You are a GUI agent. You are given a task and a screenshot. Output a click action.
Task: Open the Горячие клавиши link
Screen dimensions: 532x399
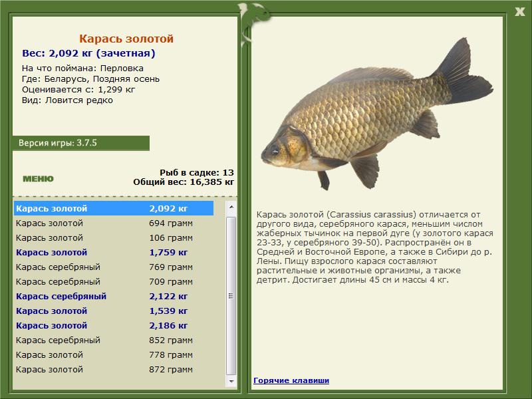[x=291, y=380]
